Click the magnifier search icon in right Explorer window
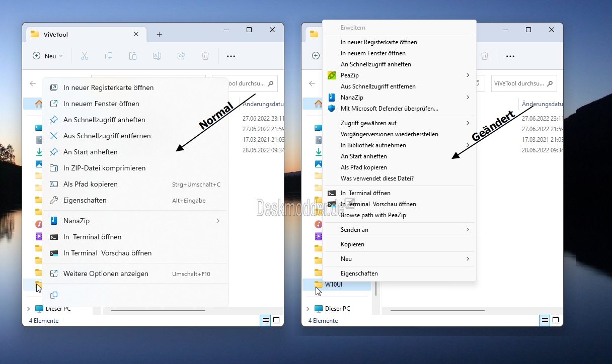This screenshot has height=364, width=612. point(550,83)
